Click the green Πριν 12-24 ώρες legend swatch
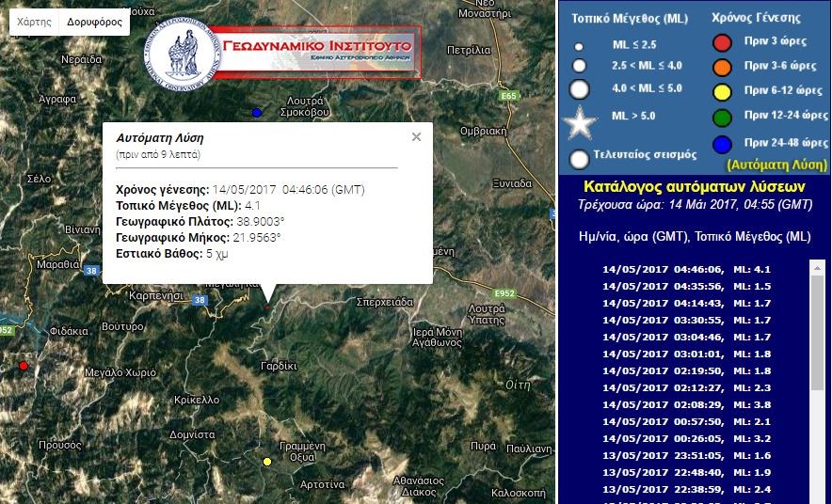This screenshot has width=832, height=504. coord(722,116)
